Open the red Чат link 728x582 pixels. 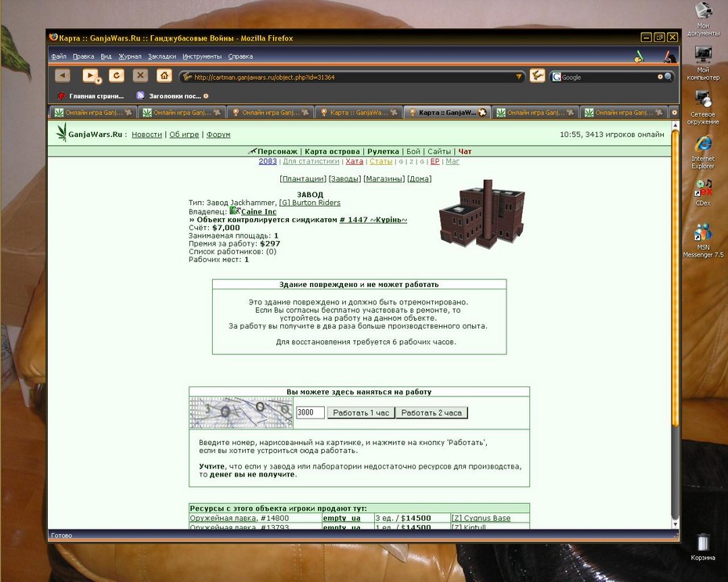point(465,151)
